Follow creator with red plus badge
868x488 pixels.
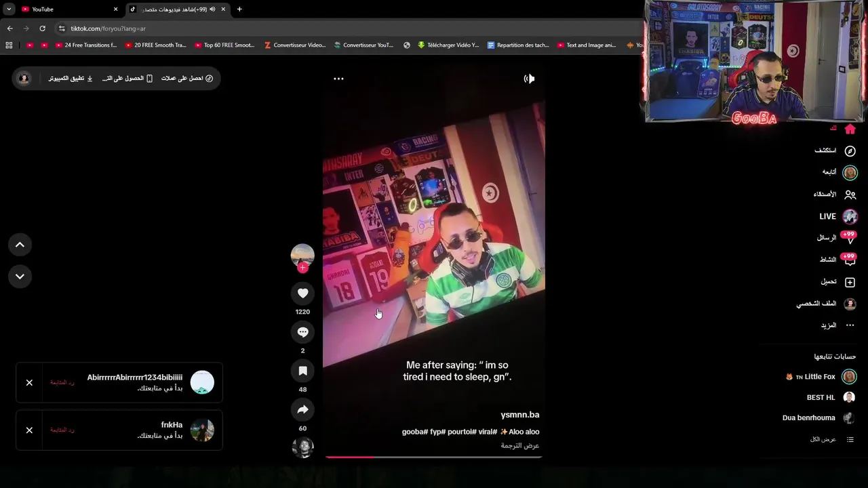point(302,268)
